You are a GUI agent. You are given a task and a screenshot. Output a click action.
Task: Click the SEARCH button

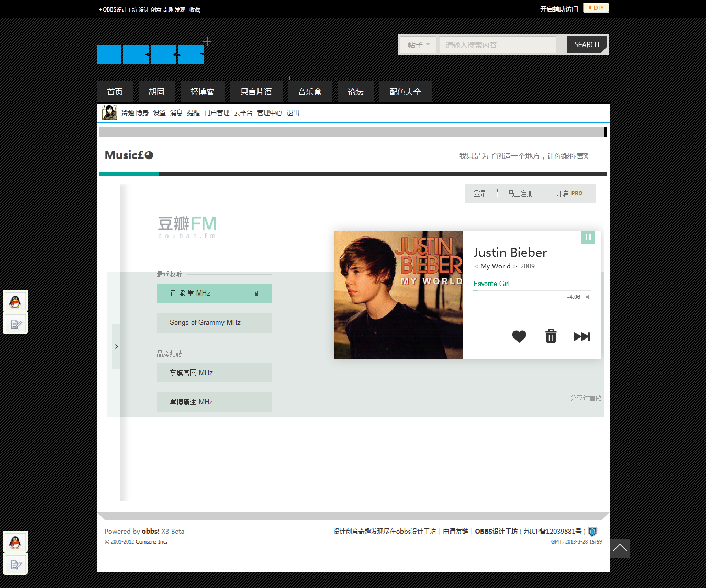click(587, 44)
